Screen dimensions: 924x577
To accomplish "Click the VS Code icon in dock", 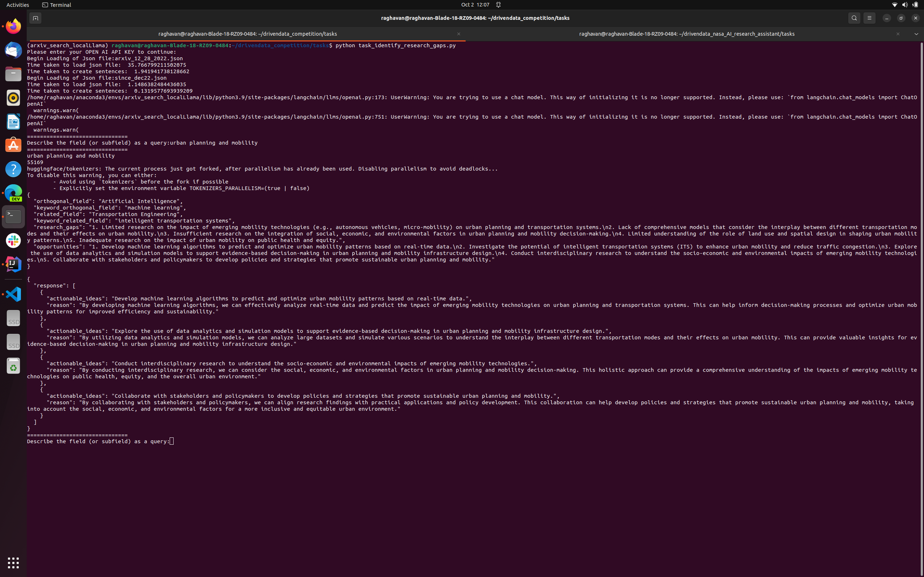I will click(x=13, y=295).
